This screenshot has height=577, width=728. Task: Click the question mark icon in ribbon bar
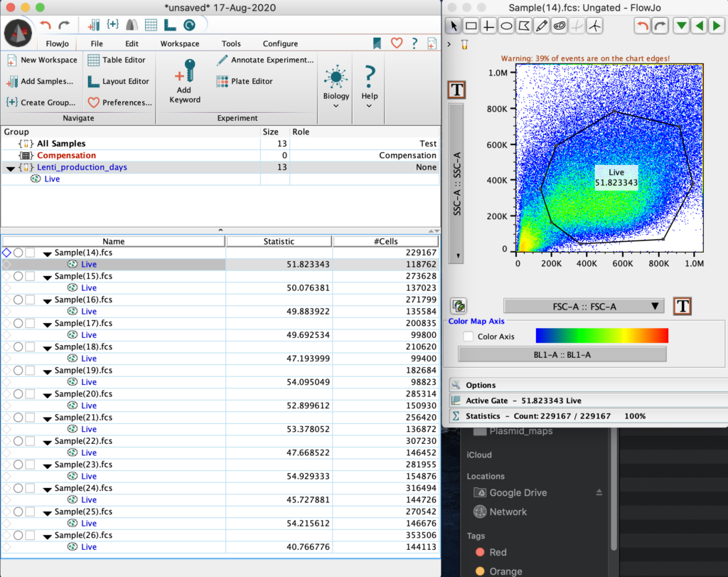(x=414, y=43)
